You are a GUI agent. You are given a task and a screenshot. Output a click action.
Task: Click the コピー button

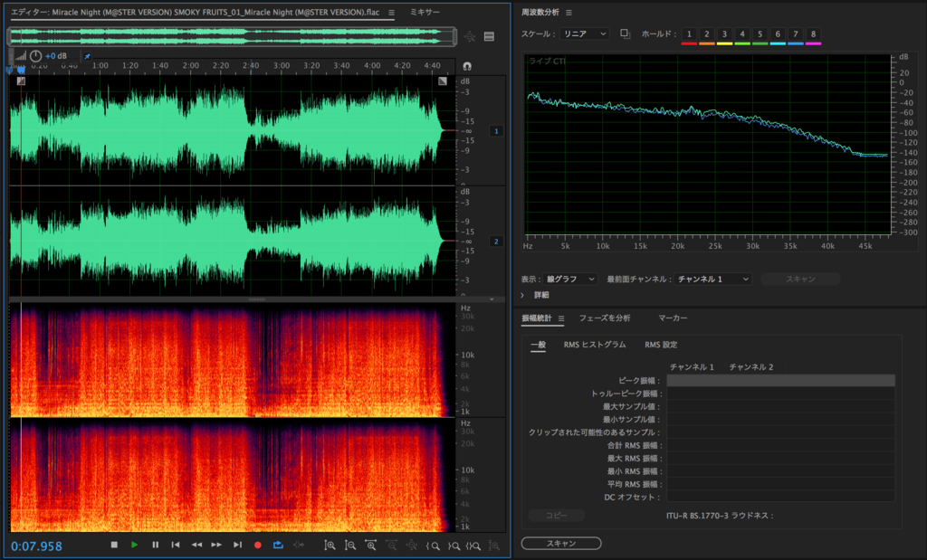coord(557,515)
